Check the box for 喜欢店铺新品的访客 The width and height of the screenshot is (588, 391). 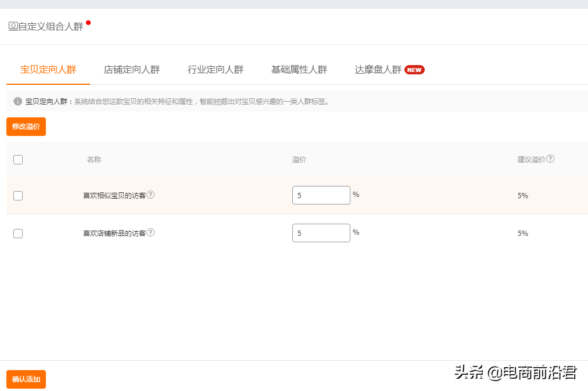point(18,233)
